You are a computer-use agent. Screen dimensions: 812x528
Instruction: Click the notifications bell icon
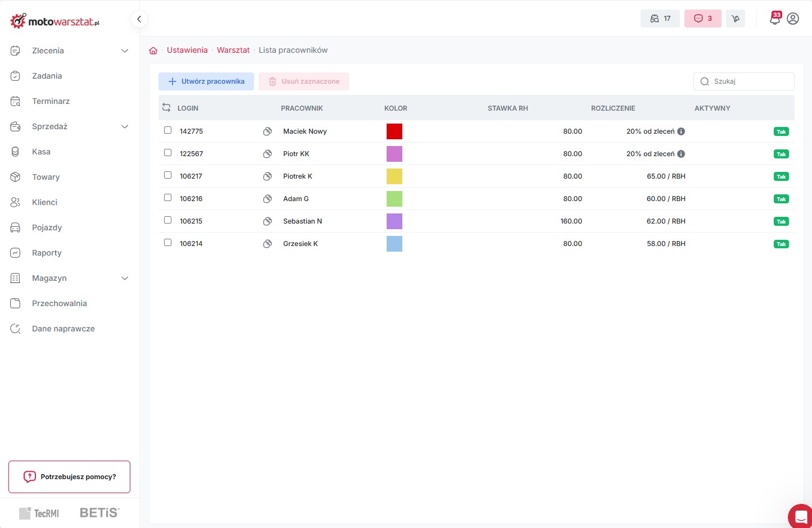[x=774, y=19]
